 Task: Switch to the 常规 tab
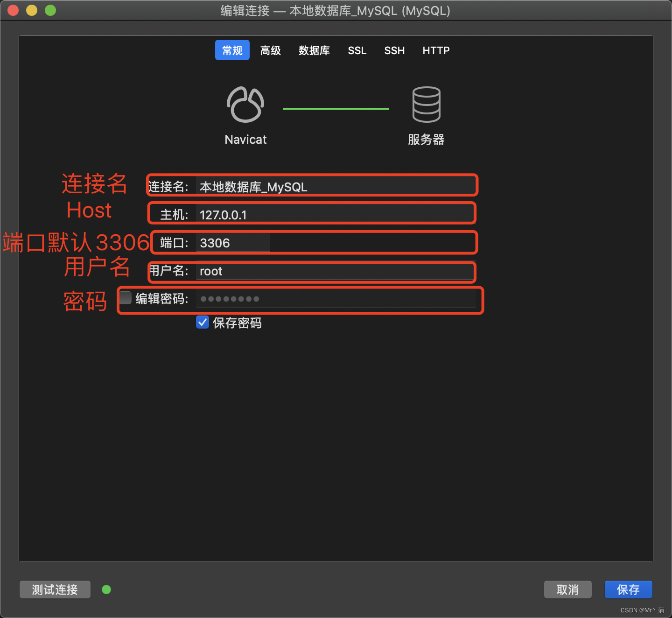coord(232,50)
